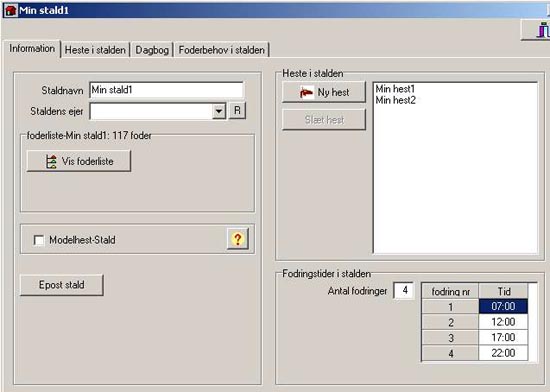Select the 22:00 feeding time cell
This screenshot has width=550, height=392.
[x=503, y=353]
